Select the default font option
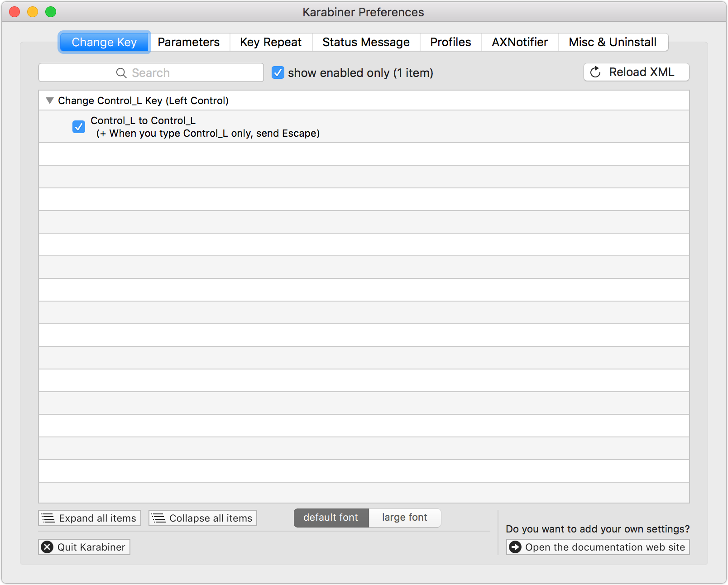728x585 pixels. 331,518
